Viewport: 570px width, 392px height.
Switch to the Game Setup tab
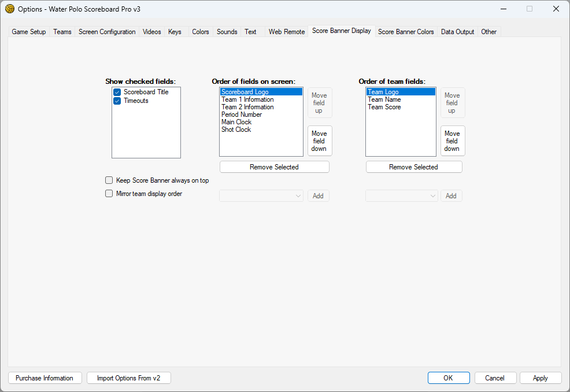coord(29,32)
